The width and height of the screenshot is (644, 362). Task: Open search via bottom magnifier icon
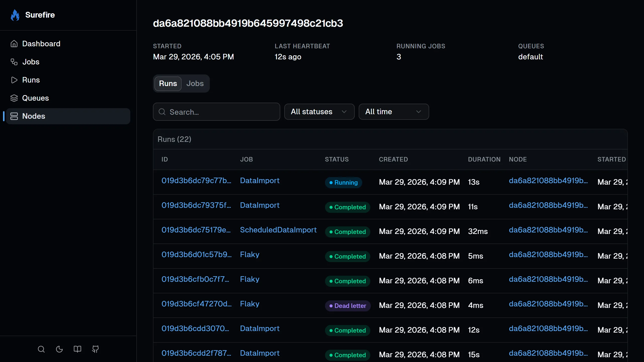pyautogui.click(x=41, y=349)
